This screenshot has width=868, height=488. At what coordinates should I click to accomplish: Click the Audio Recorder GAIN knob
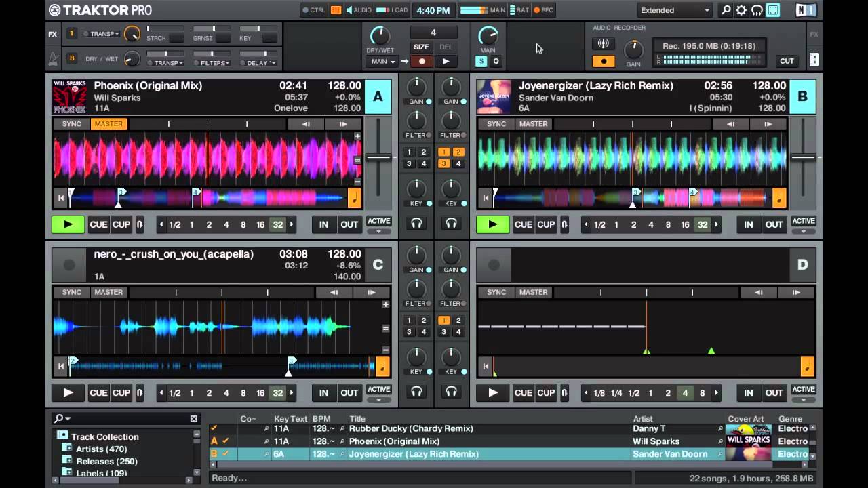click(x=633, y=49)
